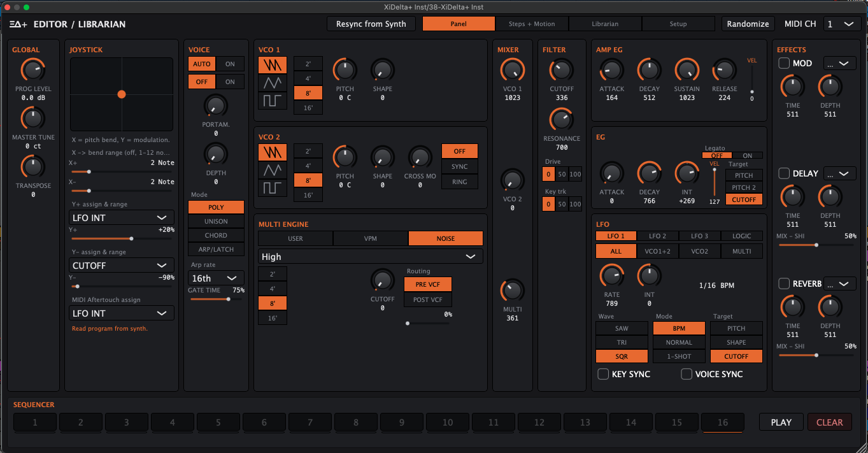
Task: Open the REVERB effect type dropdown
Action: [x=839, y=284]
